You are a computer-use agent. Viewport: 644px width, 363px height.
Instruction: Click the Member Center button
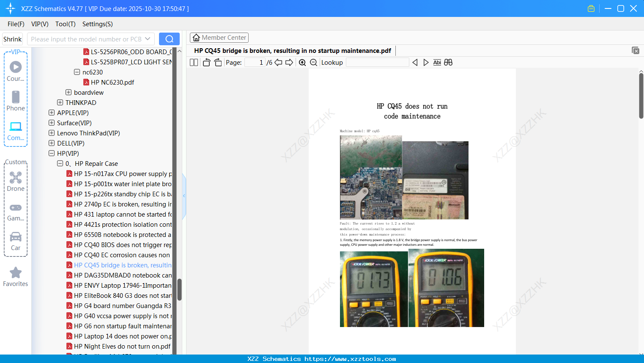(219, 38)
